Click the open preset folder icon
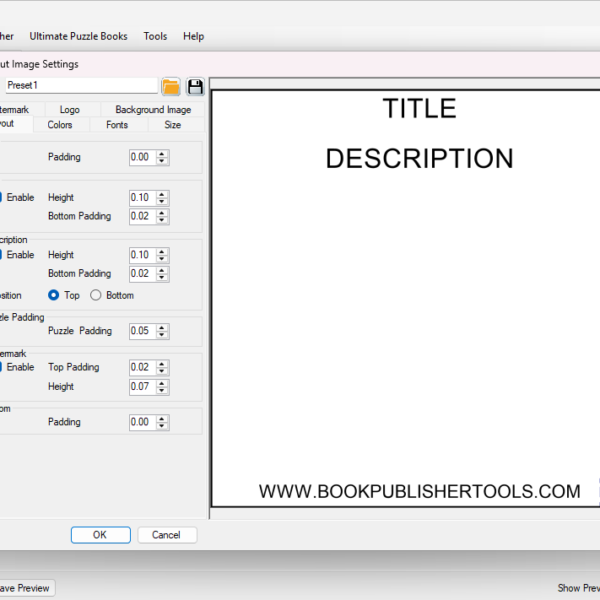This screenshot has width=600, height=600. click(171, 86)
